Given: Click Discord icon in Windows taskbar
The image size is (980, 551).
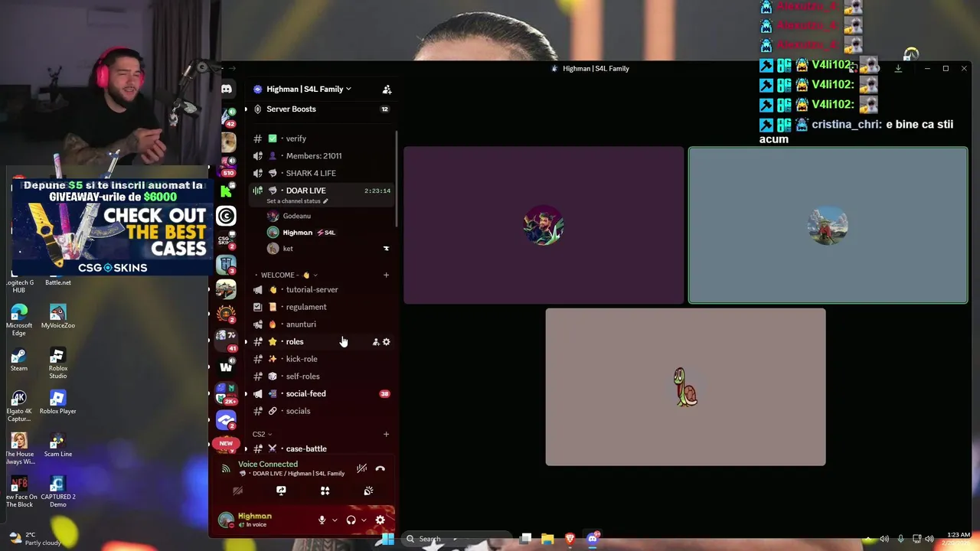Looking at the screenshot, I should tap(592, 539).
